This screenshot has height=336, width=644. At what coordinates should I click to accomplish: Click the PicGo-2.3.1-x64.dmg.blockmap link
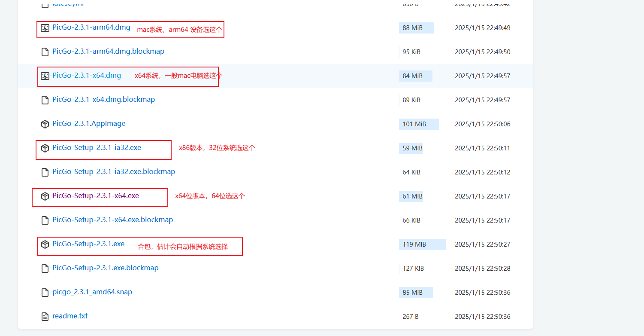click(x=103, y=100)
